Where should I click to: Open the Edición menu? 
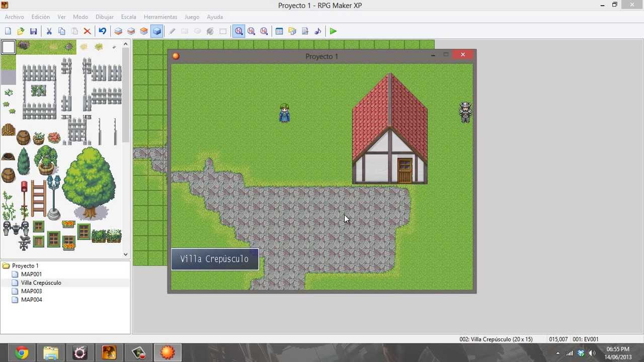pos(41,17)
